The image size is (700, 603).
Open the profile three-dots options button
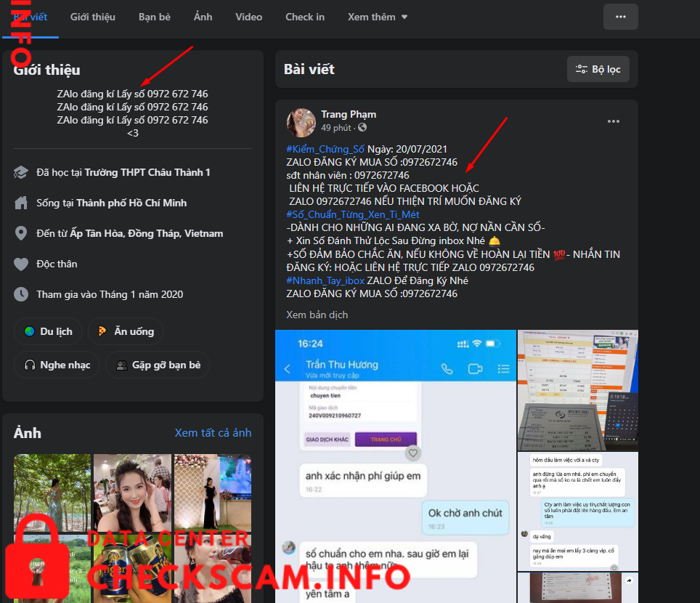pos(621,17)
